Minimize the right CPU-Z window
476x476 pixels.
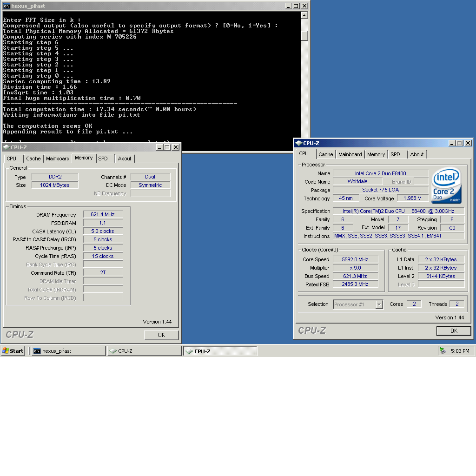452,143
